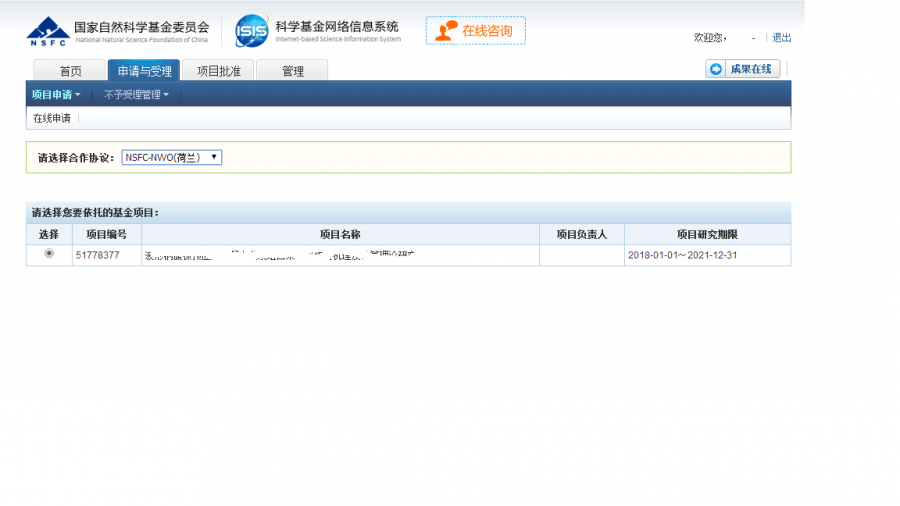The width and height of the screenshot is (900, 506).
Task: Click 项目负责人 column header
Action: (x=582, y=234)
